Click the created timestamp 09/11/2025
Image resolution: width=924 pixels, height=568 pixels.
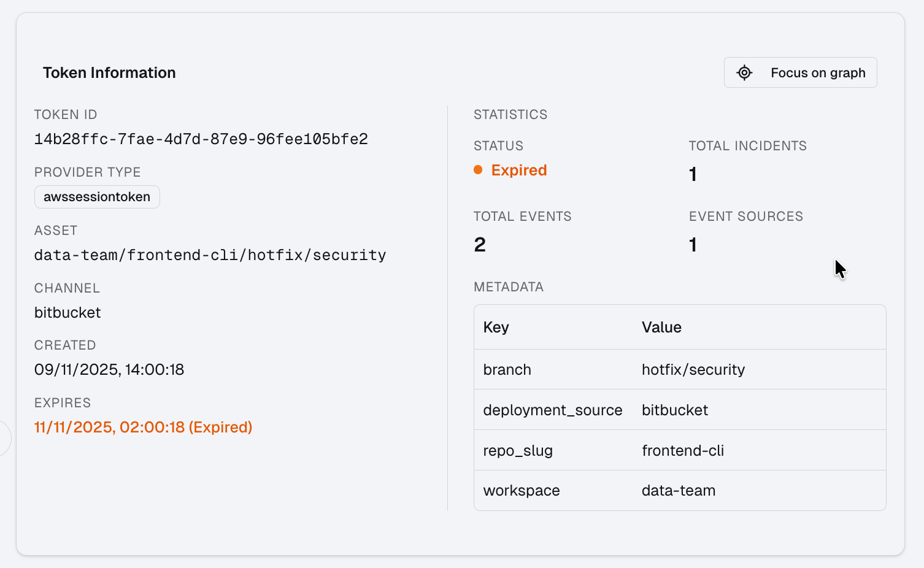pos(109,370)
